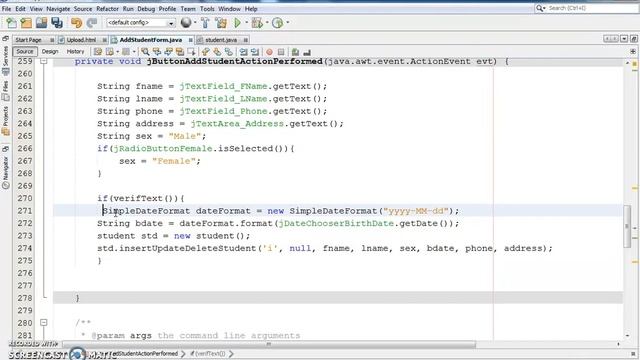The height and width of the screenshot is (360, 640).
Task: Open a project with Open Project icon
Action: tap(41, 23)
